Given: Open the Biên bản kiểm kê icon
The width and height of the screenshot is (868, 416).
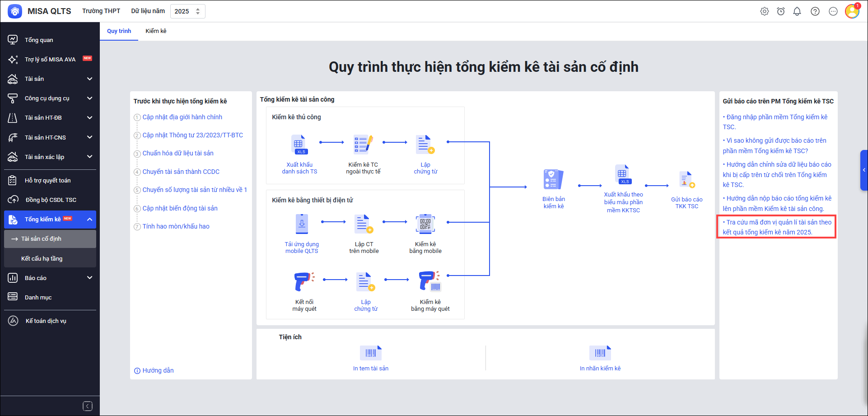Looking at the screenshot, I should pos(553,180).
